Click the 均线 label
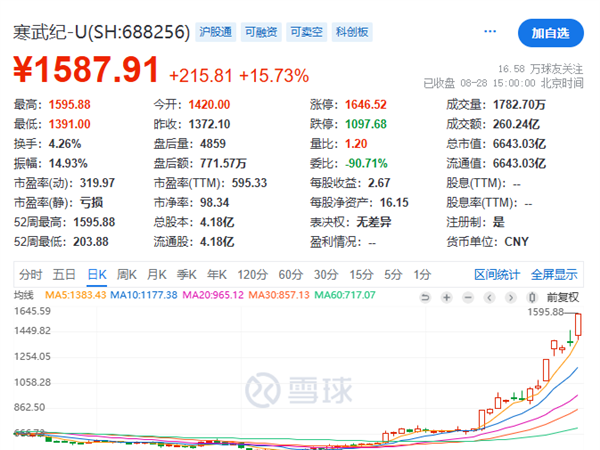 pyautogui.click(x=24, y=295)
